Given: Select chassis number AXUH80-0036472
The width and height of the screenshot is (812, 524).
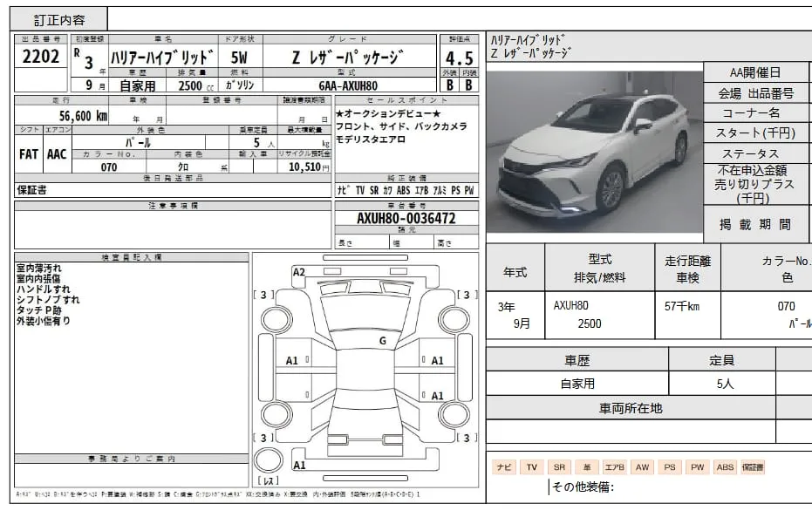Looking at the screenshot, I should pyautogui.click(x=406, y=219).
